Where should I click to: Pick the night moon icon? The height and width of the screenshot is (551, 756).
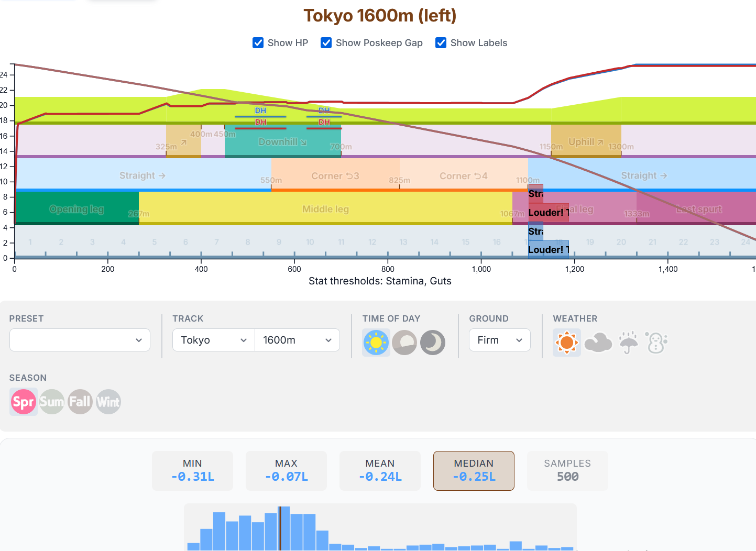tap(433, 343)
